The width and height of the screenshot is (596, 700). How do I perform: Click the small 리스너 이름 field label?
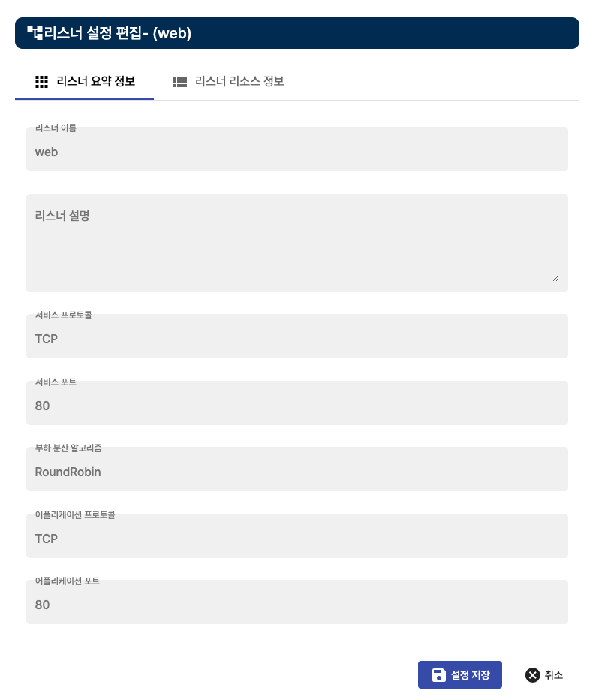[x=56, y=128]
